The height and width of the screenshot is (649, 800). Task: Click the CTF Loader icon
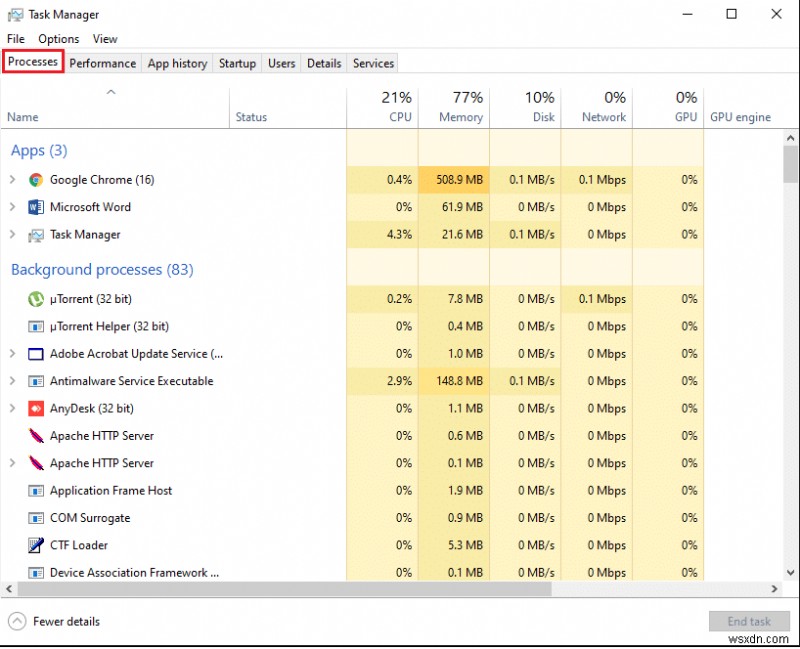(x=36, y=545)
